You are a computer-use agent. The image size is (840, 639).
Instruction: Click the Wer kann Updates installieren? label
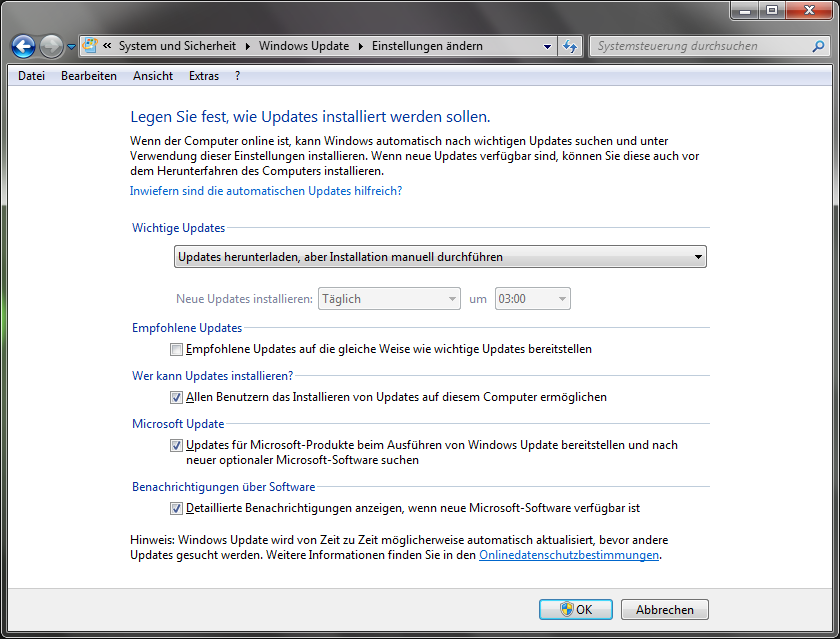213,376
